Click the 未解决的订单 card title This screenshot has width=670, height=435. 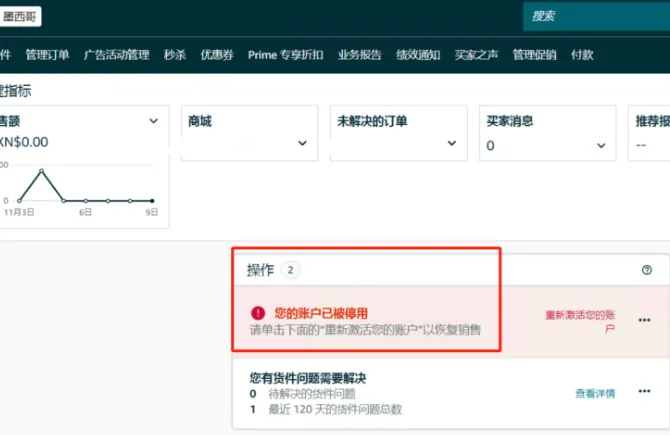372,121
